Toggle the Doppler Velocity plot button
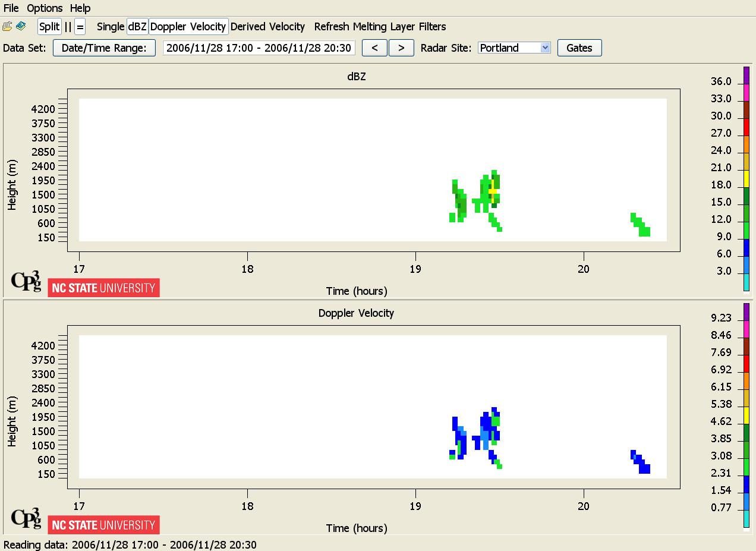This screenshot has width=756, height=551. (188, 27)
